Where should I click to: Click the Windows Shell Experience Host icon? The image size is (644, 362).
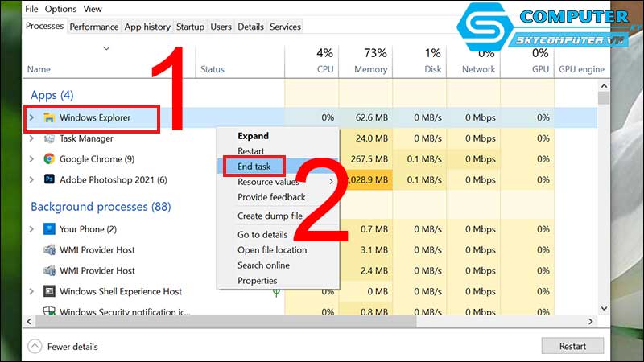pyautogui.click(x=49, y=291)
